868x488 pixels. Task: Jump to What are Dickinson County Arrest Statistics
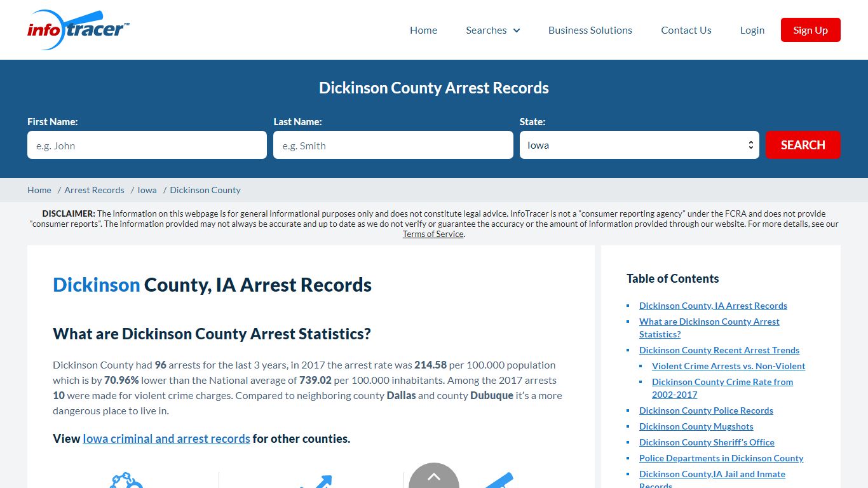pyautogui.click(x=709, y=328)
